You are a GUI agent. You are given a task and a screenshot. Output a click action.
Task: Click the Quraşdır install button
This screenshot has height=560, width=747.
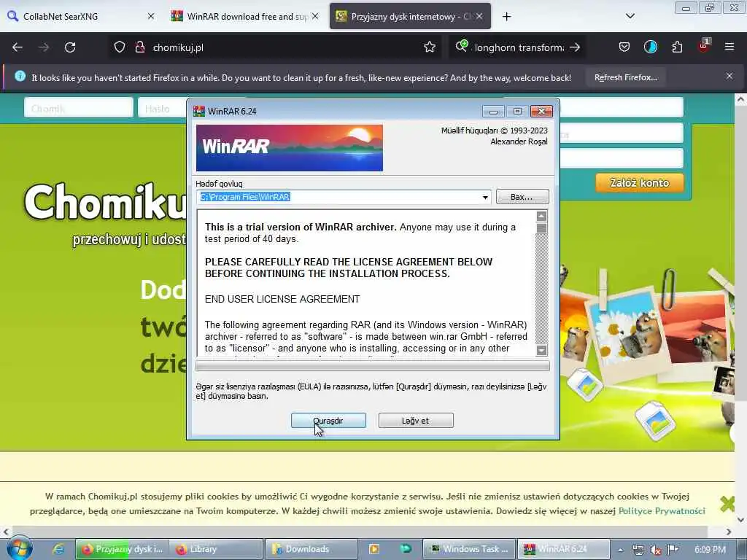(328, 421)
